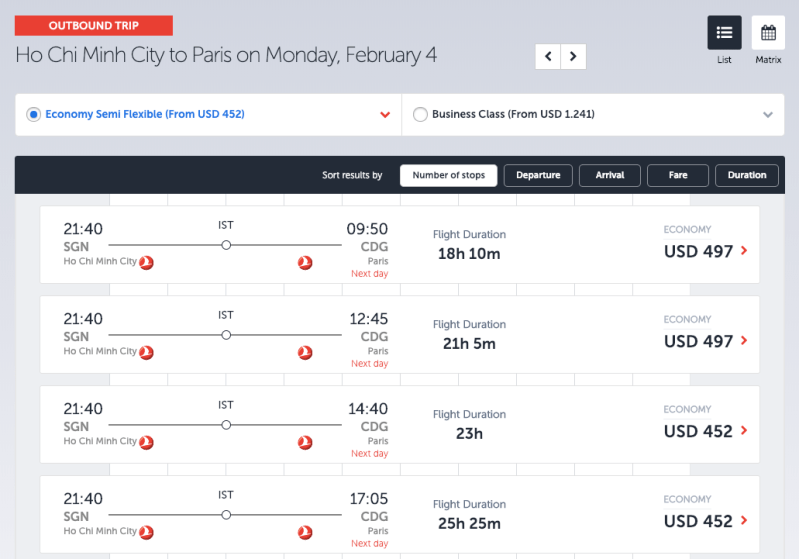This screenshot has width=799, height=559.
Task: Open the Matrix calendar view icon
Action: coord(768,33)
